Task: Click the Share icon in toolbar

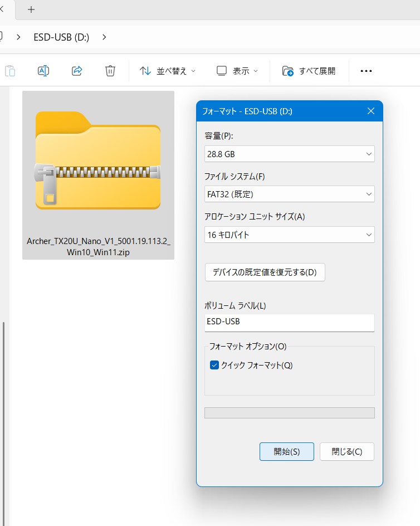Action: pos(77,71)
